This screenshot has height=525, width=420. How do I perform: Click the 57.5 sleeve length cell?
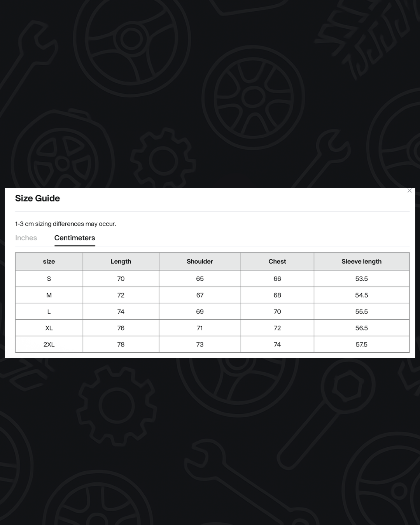(362, 345)
